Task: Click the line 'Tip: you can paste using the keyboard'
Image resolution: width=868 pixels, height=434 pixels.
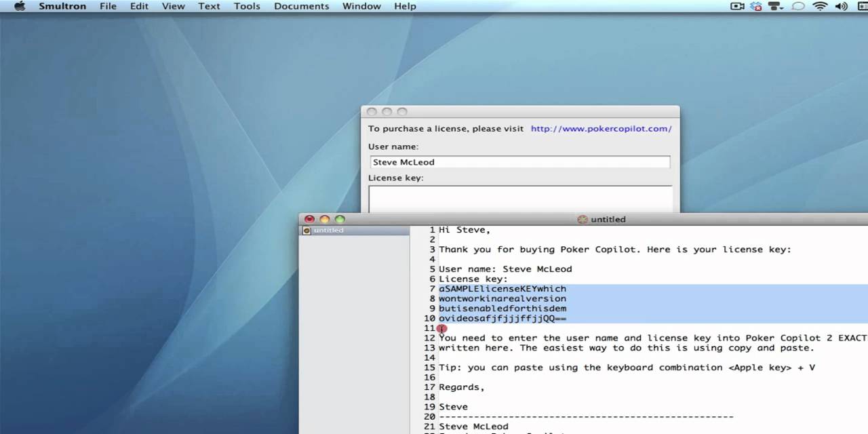Action: click(627, 368)
